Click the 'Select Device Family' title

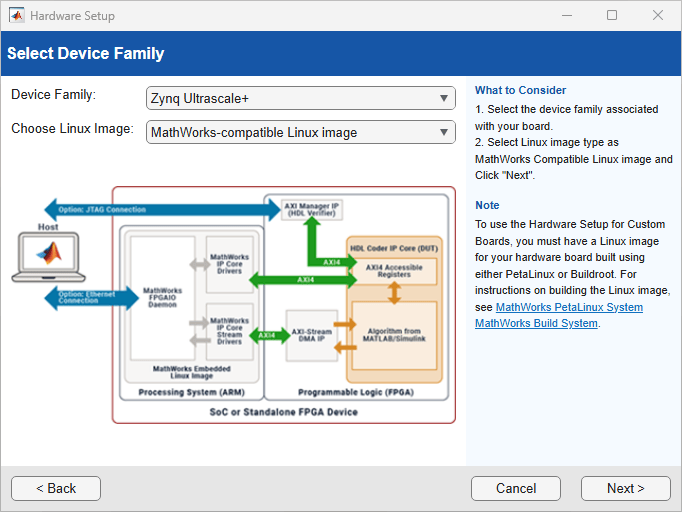click(86, 54)
